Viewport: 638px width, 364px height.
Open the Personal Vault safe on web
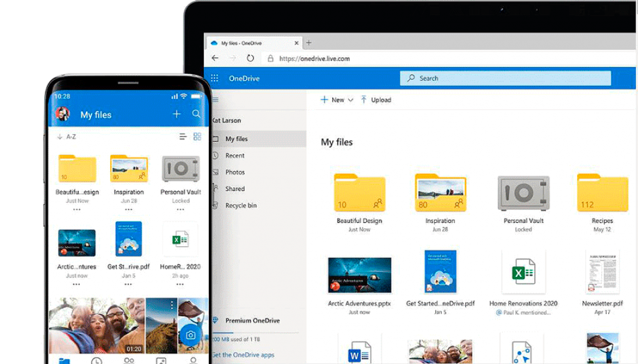[x=523, y=193]
